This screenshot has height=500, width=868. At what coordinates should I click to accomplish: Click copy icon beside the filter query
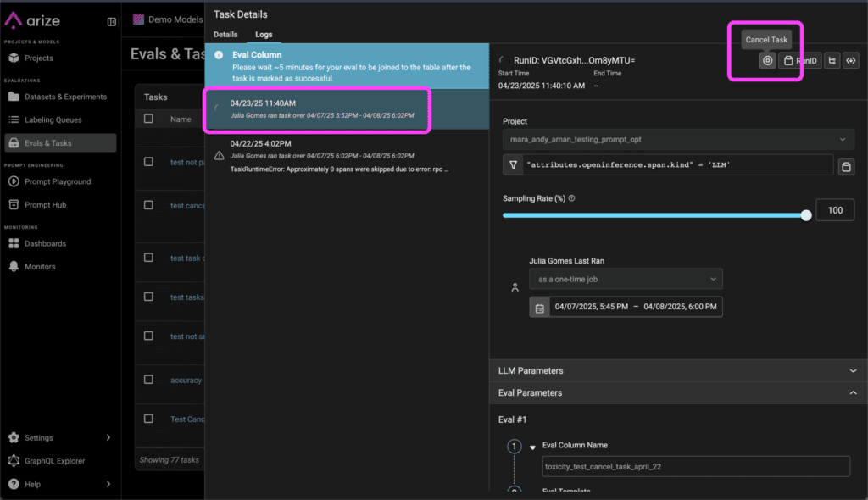845,166
